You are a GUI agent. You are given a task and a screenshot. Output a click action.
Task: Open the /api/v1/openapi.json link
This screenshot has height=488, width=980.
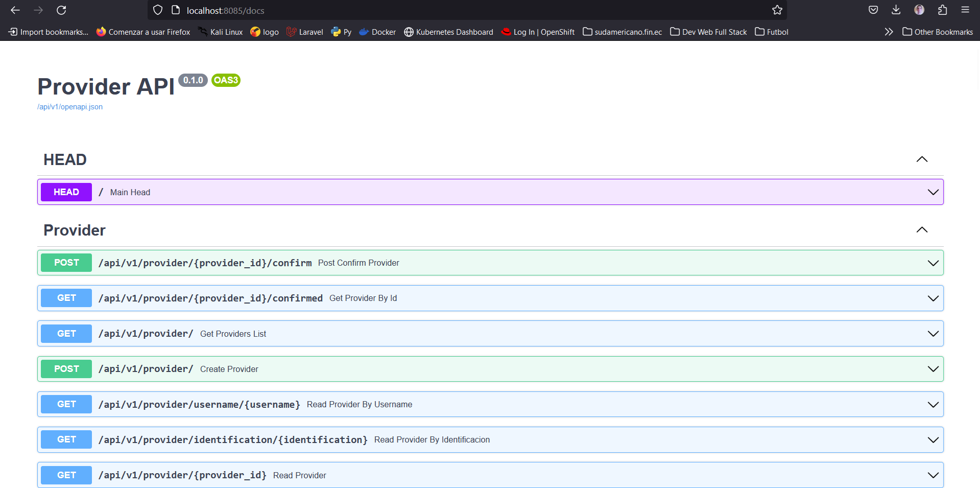click(70, 107)
